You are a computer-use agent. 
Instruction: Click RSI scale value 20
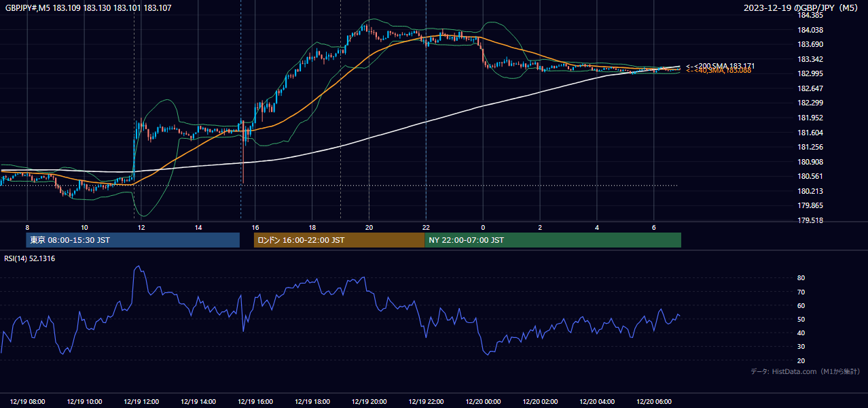click(x=801, y=360)
